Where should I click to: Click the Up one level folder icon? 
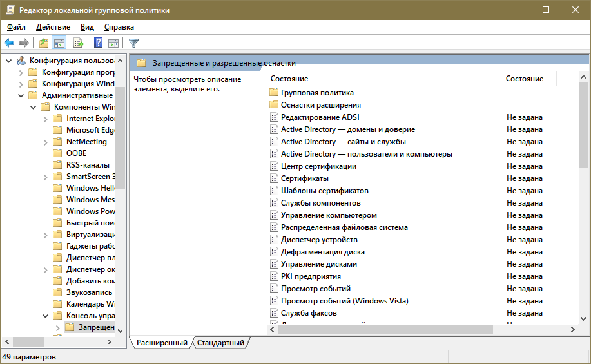click(43, 43)
